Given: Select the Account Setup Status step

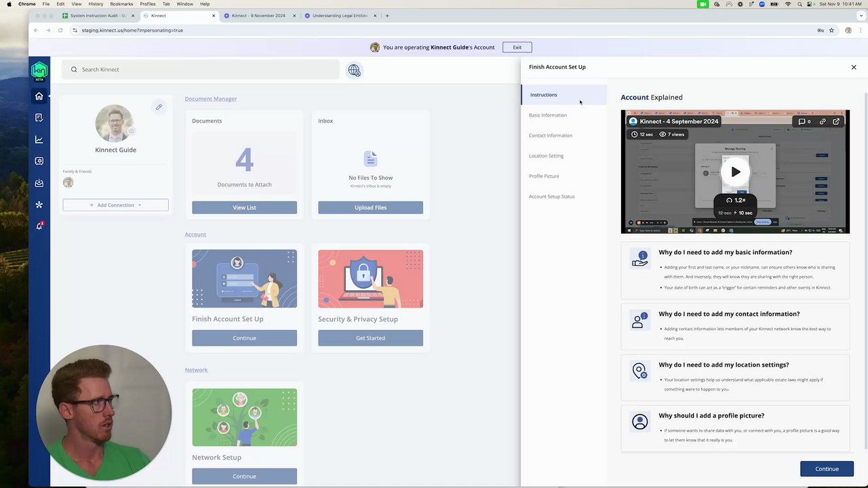Looking at the screenshot, I should pyautogui.click(x=551, y=197).
